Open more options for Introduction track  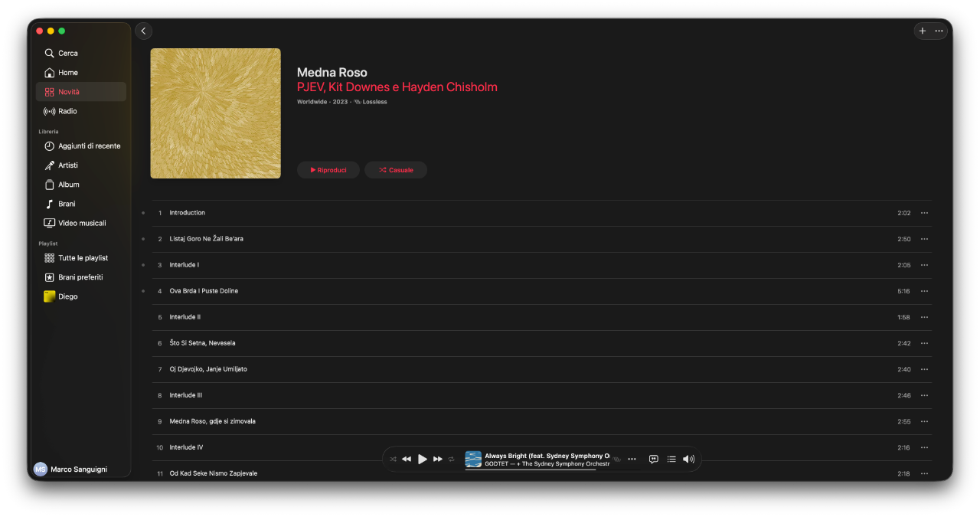[924, 213]
